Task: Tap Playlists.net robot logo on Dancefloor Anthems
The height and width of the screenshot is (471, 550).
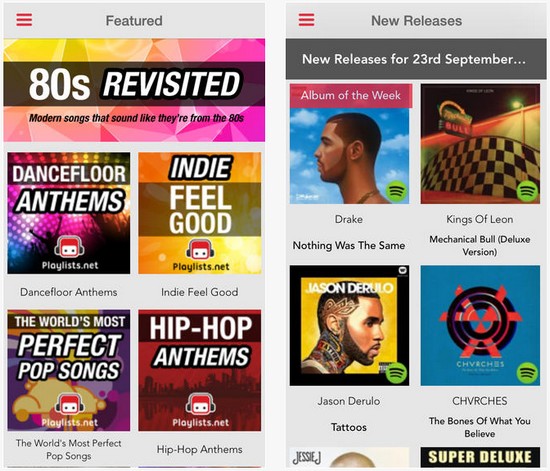Action: coord(69,248)
